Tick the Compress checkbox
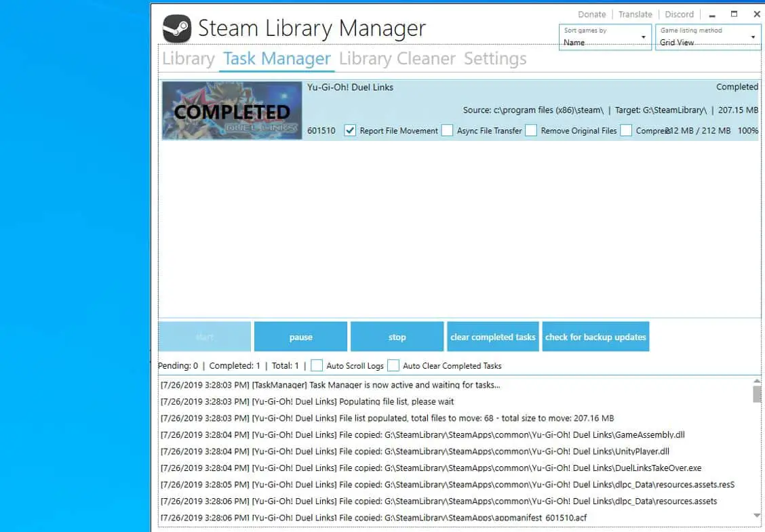 click(x=626, y=130)
